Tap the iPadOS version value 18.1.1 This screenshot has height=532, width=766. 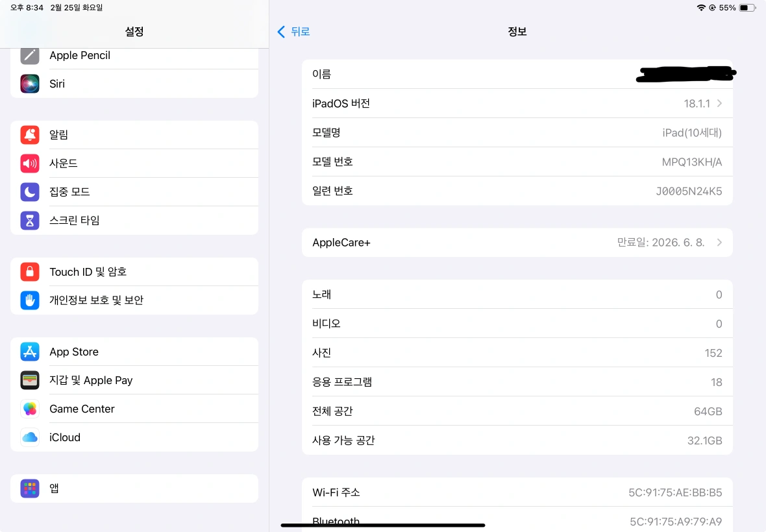tap(697, 103)
